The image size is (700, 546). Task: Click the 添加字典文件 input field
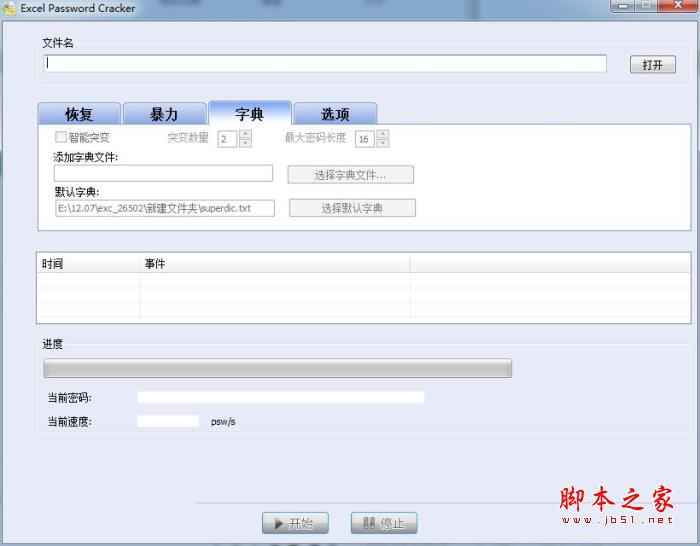coord(163,173)
